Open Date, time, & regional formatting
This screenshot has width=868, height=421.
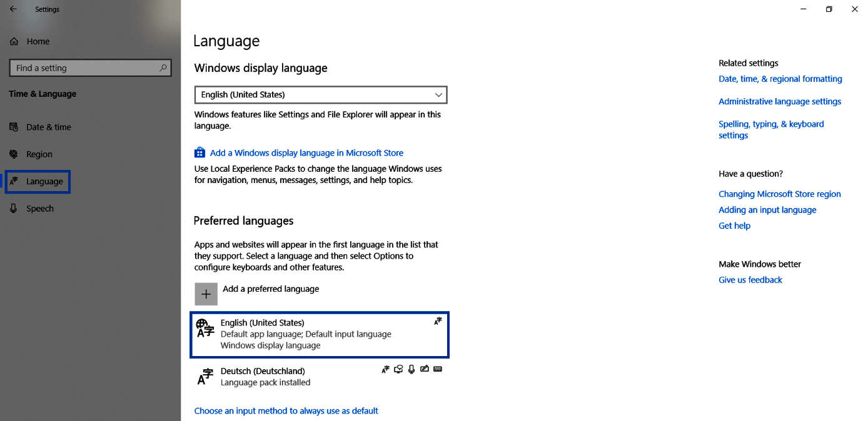pos(780,79)
